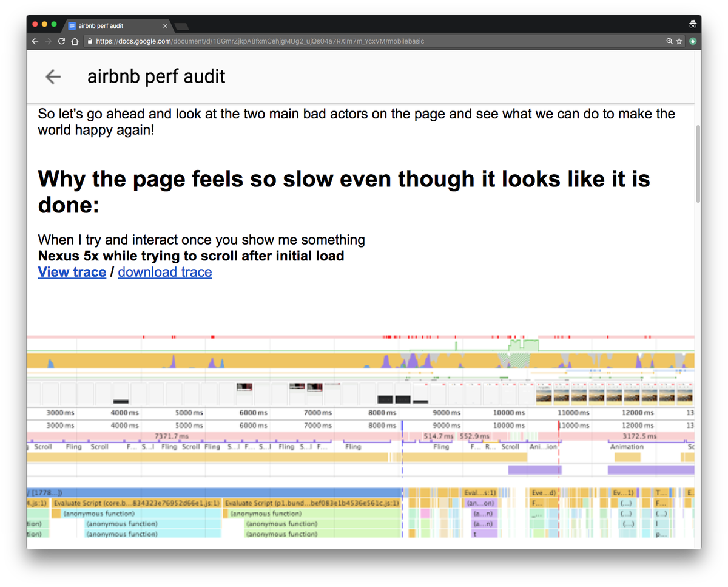The image size is (728, 587).
Task: Click the '7371.7 ms' segment in the trace
Action: (x=172, y=436)
